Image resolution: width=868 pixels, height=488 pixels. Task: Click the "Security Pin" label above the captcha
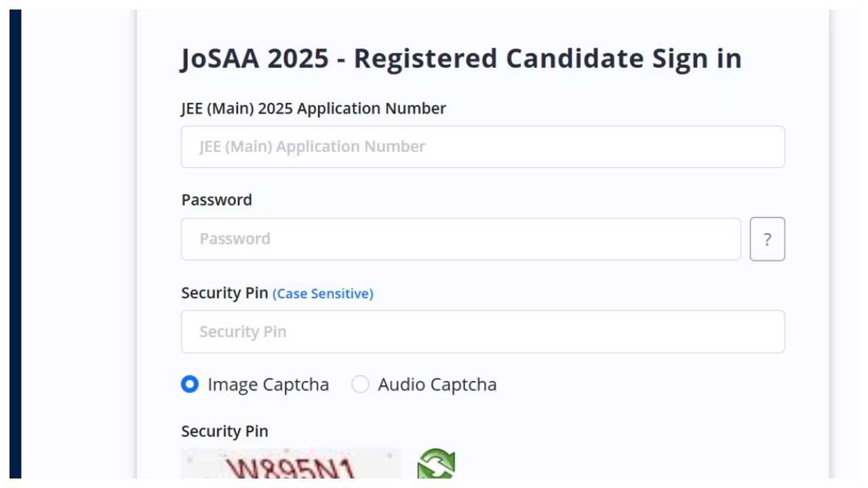(224, 431)
